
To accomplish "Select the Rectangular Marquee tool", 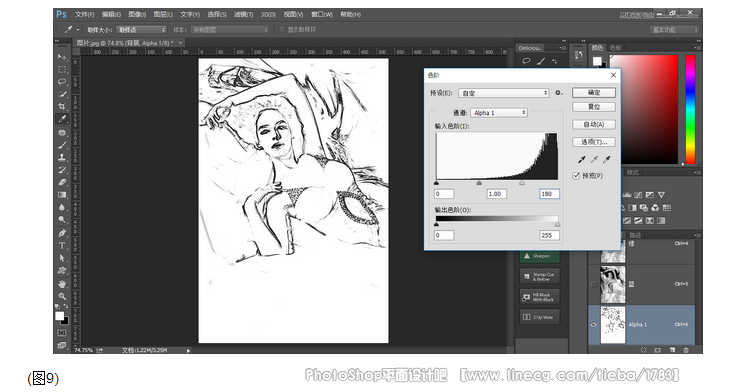I will [62, 69].
